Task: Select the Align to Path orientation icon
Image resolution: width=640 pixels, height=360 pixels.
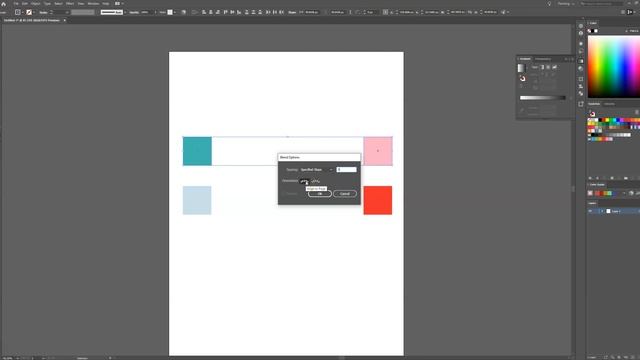Action: (316, 181)
